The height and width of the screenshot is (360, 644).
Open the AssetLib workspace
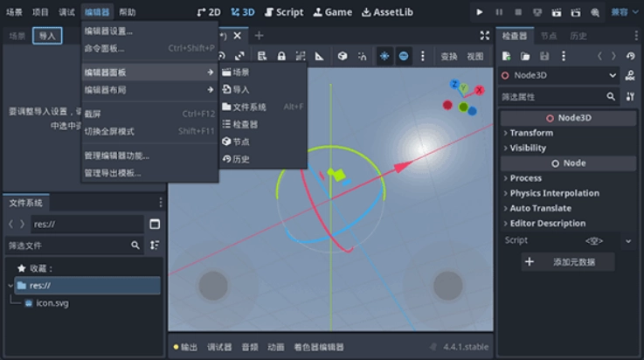pos(387,12)
